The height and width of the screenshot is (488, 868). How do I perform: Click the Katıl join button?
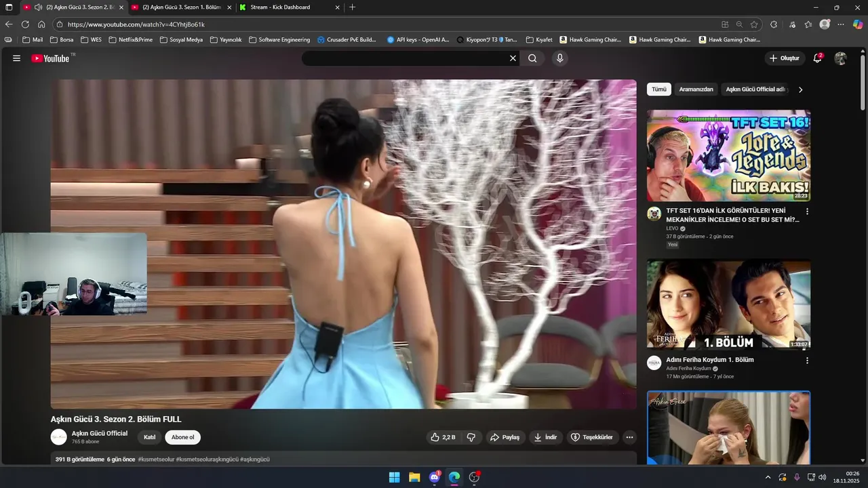tap(149, 437)
